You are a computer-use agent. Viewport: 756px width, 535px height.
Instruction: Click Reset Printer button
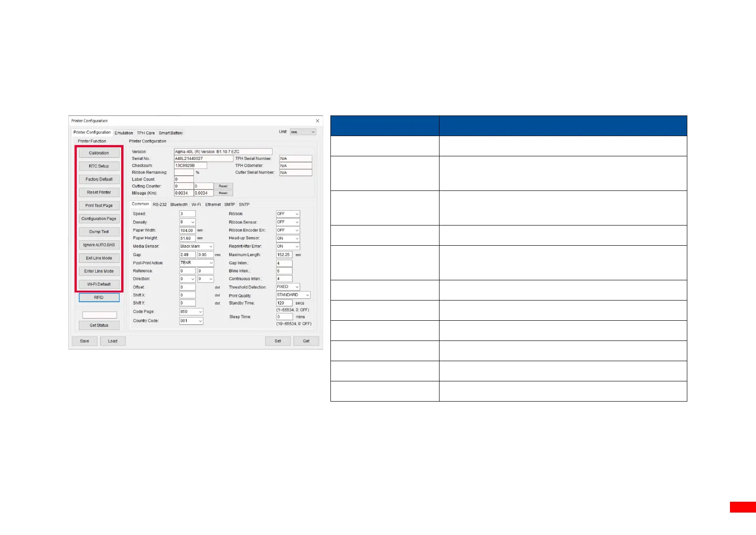tap(99, 192)
